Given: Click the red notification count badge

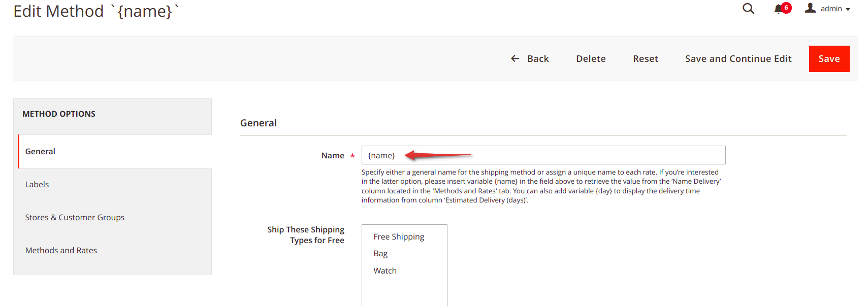Looking at the screenshot, I should [x=786, y=8].
